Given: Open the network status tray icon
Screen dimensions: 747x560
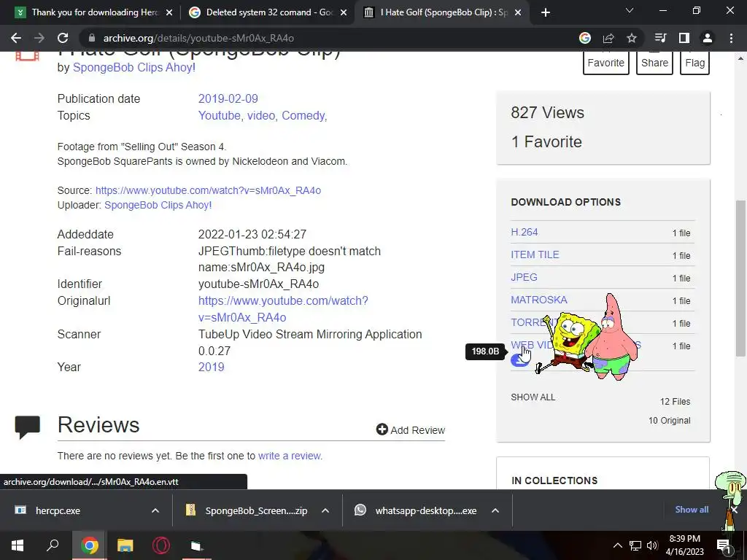Looking at the screenshot, I should [635, 545].
